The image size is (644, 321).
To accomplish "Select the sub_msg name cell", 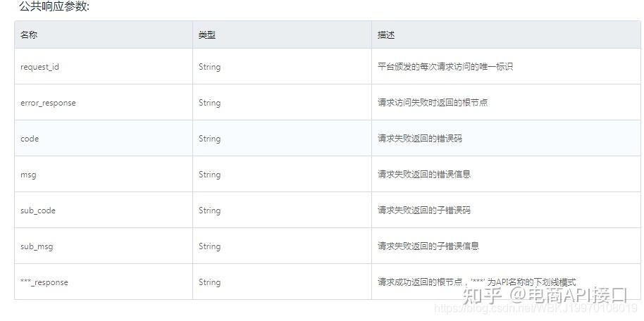I will (37, 246).
